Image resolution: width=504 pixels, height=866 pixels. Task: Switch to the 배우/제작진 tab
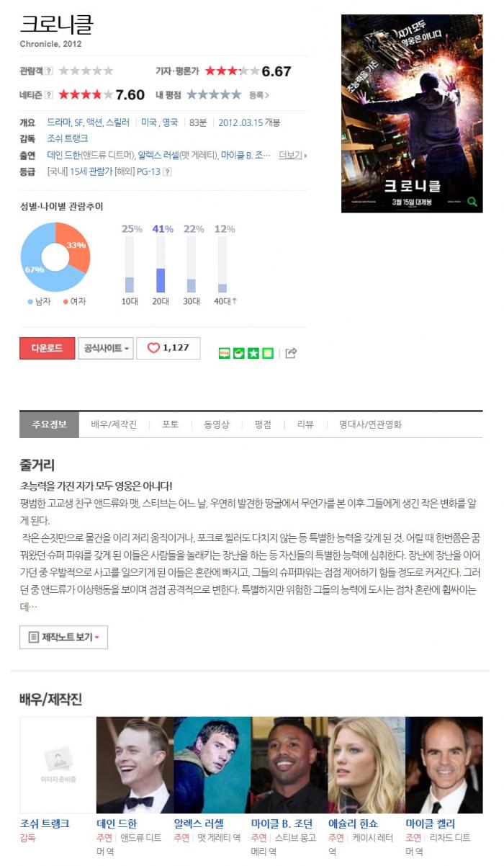click(x=114, y=424)
